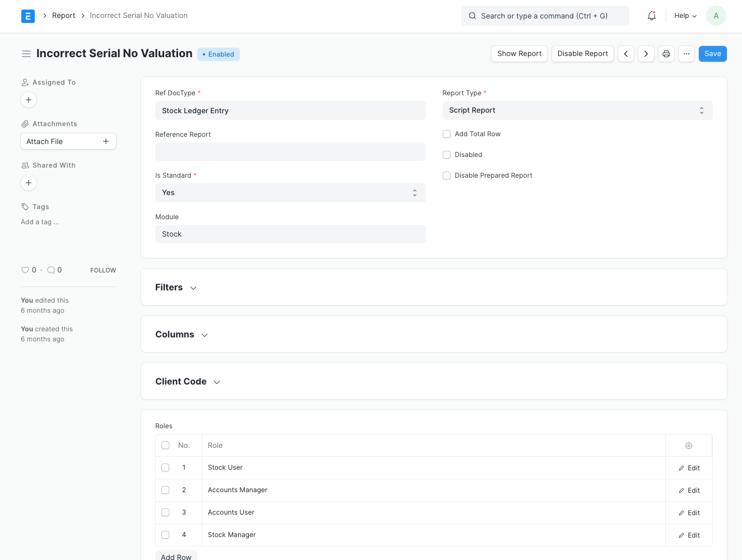The width and height of the screenshot is (742, 560).
Task: Save the report with the Save button
Action: point(712,53)
